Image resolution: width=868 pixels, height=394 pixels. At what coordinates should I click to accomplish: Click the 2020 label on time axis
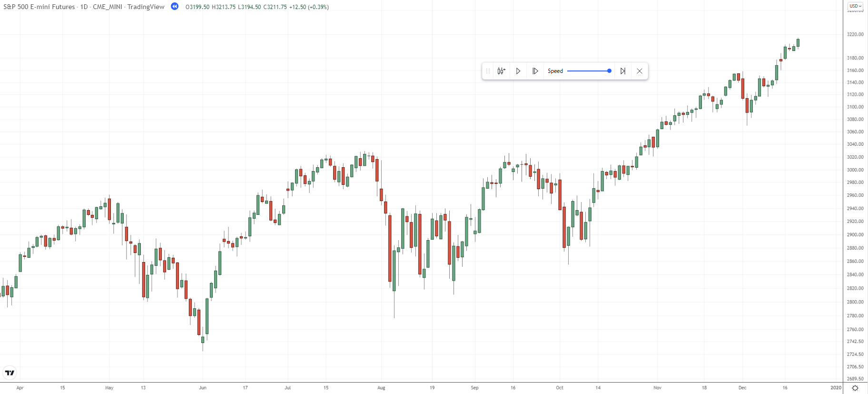pyautogui.click(x=836, y=388)
